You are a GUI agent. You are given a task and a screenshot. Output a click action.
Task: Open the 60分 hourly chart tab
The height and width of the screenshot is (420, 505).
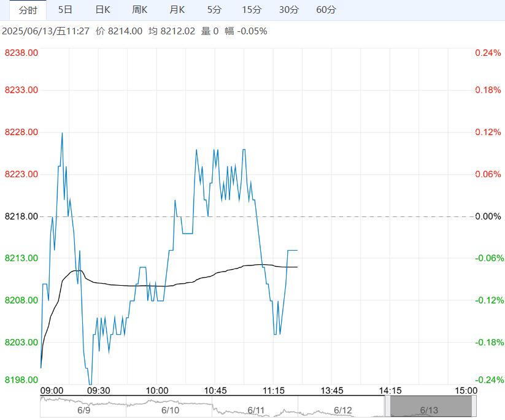pyautogui.click(x=326, y=10)
